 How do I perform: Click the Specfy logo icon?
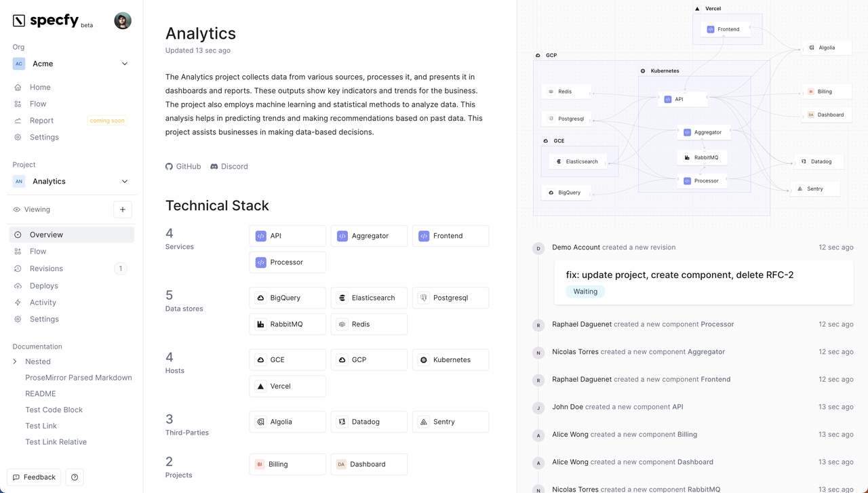click(19, 20)
